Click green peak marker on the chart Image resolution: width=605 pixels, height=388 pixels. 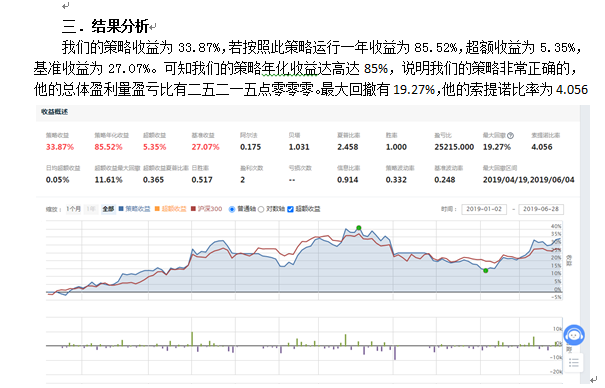tap(359, 228)
